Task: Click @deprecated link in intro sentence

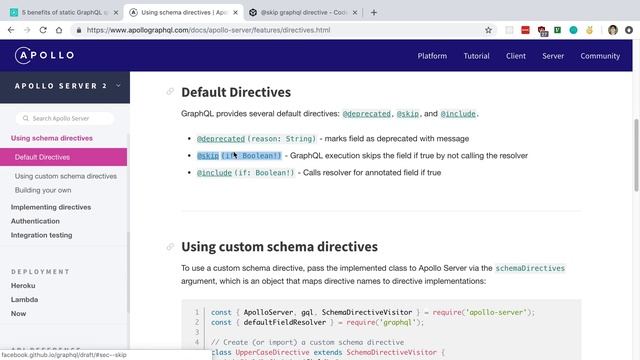Action: click(x=367, y=114)
